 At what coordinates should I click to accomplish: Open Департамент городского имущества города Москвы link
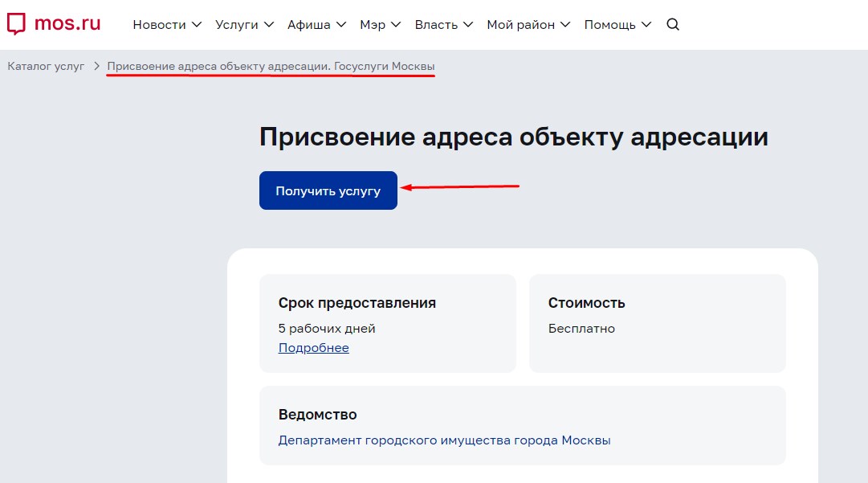click(x=444, y=440)
